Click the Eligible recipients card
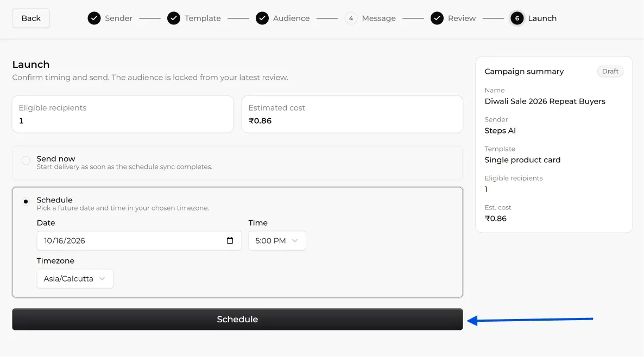 click(x=123, y=114)
